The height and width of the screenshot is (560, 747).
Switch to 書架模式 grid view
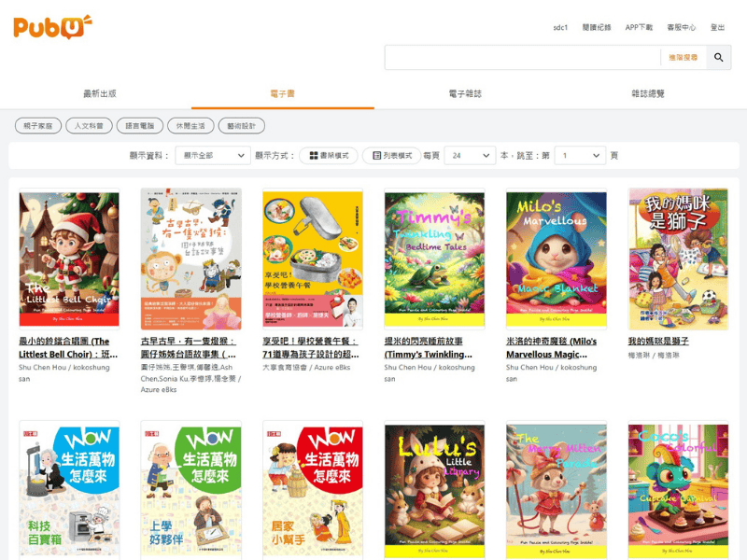click(x=329, y=156)
